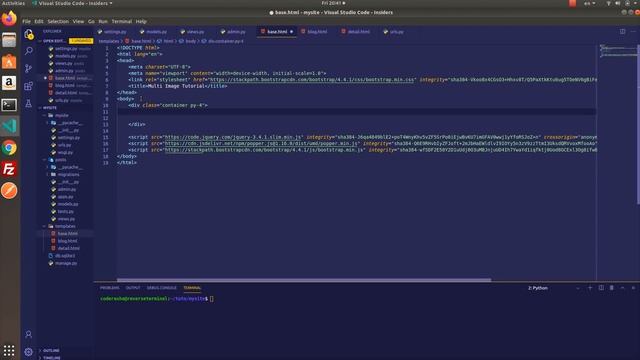Open the Source Control view

29,69
